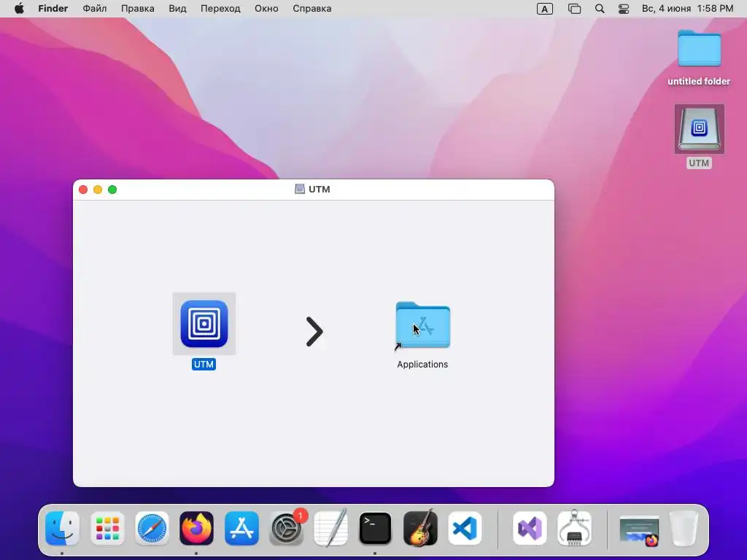747x560 pixels.
Task: Open TextEdit from the Dock
Action: pos(330,528)
